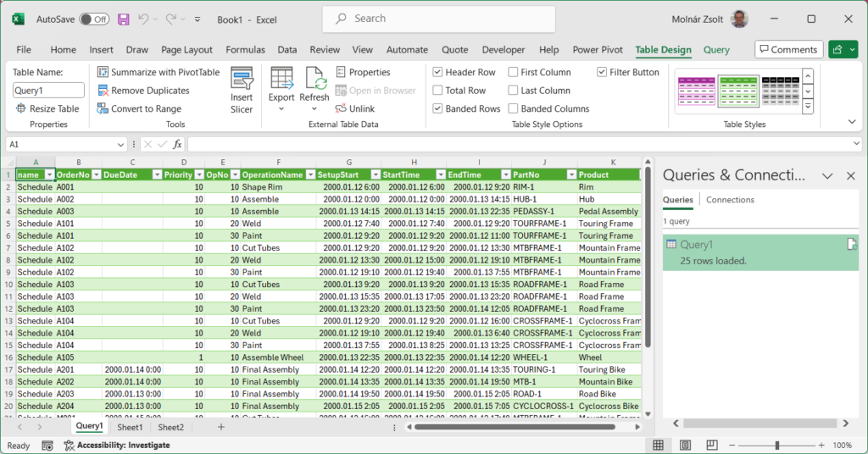The width and height of the screenshot is (868, 454).
Task: Click the Table Name input field
Action: (48, 91)
